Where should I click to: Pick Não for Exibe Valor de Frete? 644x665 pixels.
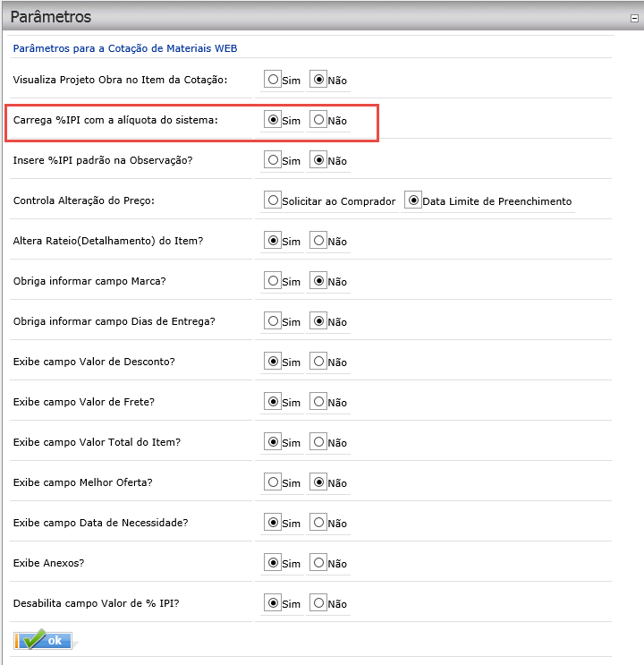[318, 402]
